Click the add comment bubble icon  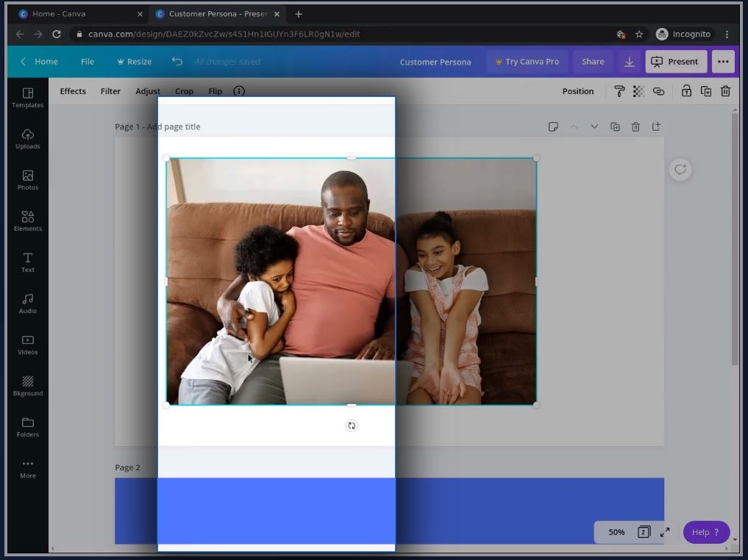pyautogui.click(x=680, y=169)
